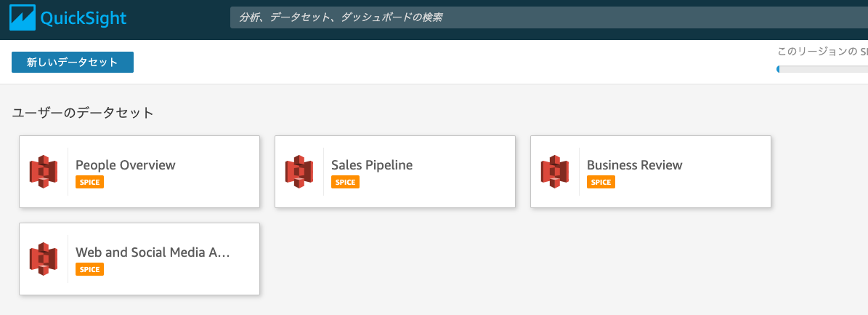This screenshot has height=315, width=868.
Task: Click the S3 icon for Business Review
Action: tap(555, 172)
